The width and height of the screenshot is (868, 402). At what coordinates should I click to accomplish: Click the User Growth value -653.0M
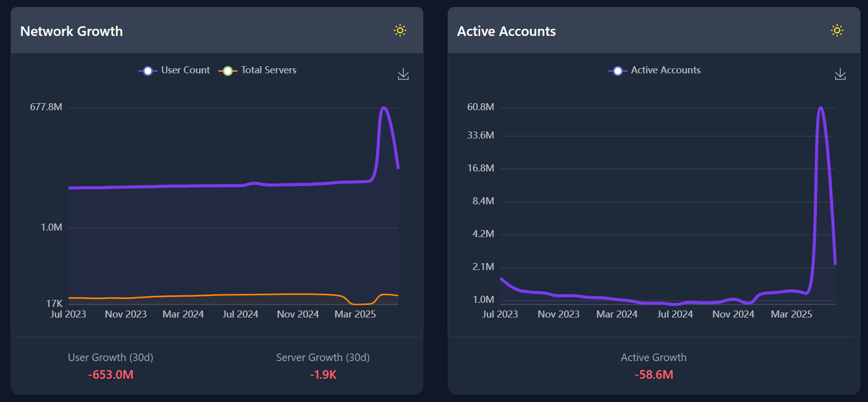coord(111,375)
